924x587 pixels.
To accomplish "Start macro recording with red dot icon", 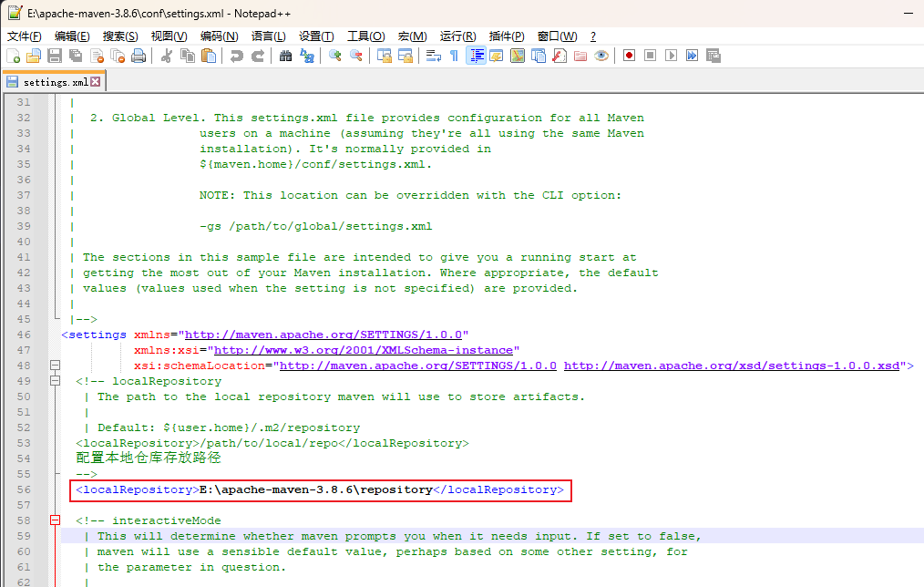I will (x=629, y=56).
